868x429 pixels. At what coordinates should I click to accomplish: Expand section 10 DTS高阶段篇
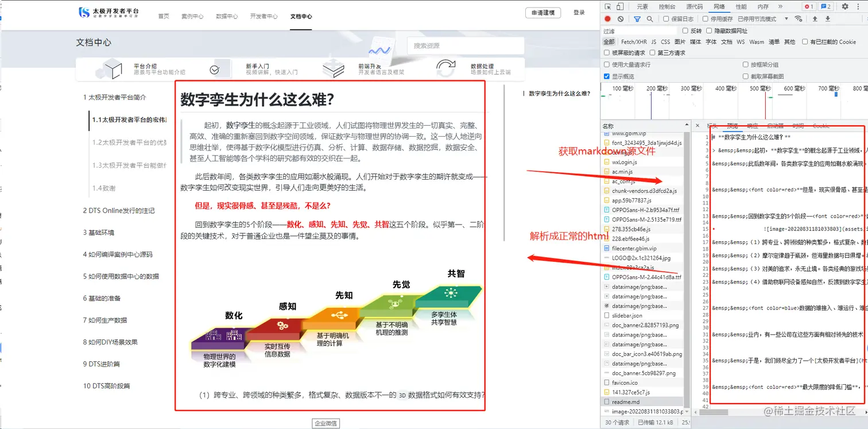[x=106, y=386]
